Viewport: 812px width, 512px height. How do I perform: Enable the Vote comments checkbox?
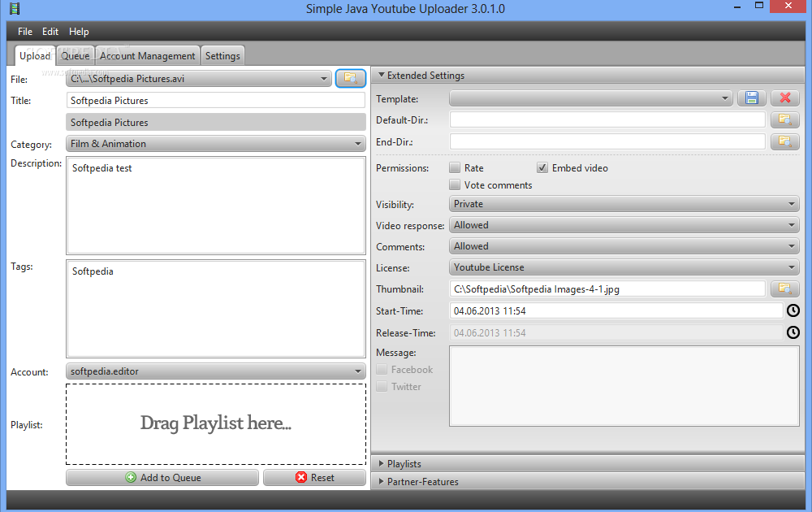click(x=455, y=184)
